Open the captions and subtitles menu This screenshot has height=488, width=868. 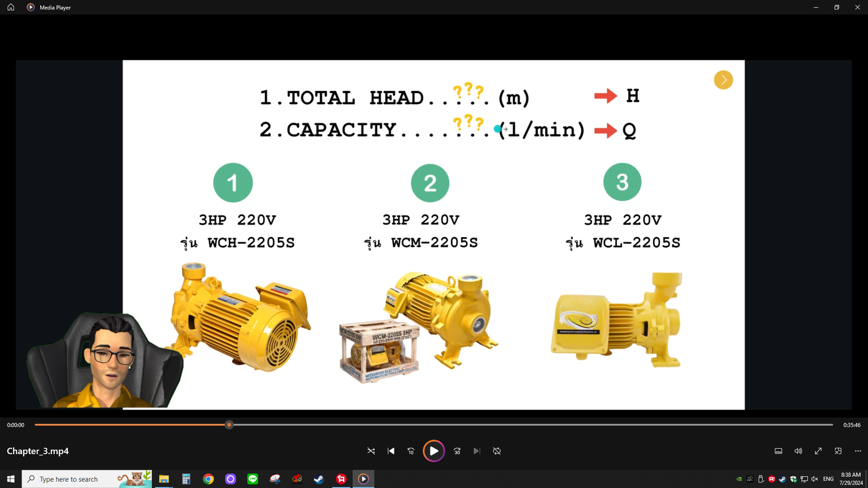(778, 451)
